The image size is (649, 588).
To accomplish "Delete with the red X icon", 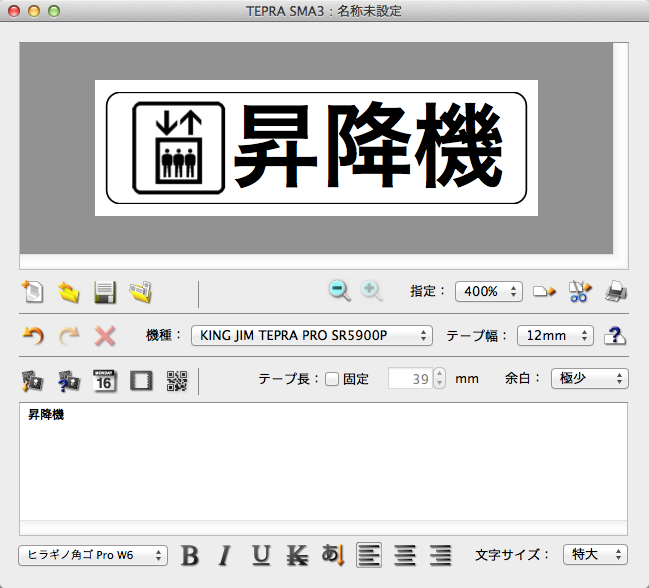I will pos(105,336).
